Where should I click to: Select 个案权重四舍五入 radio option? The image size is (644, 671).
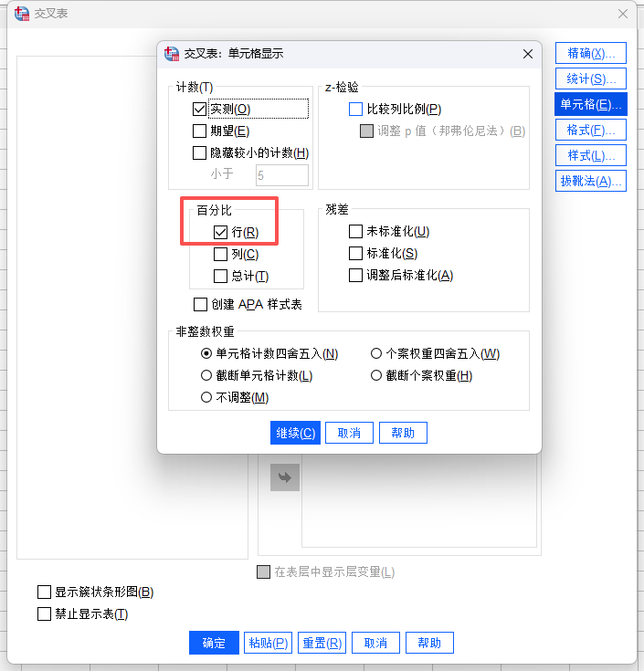click(376, 353)
